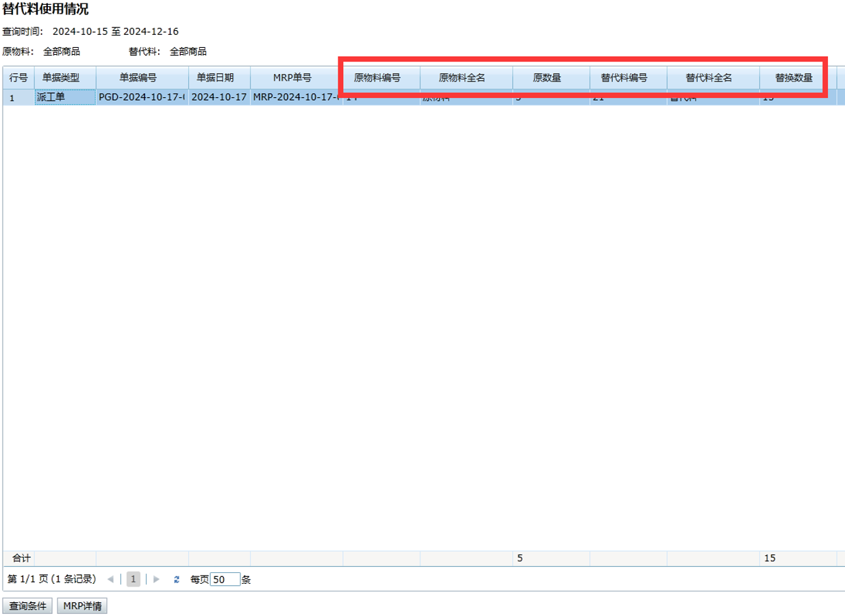Sort by the 单据类型 column header
845x616 pixels.
65,78
